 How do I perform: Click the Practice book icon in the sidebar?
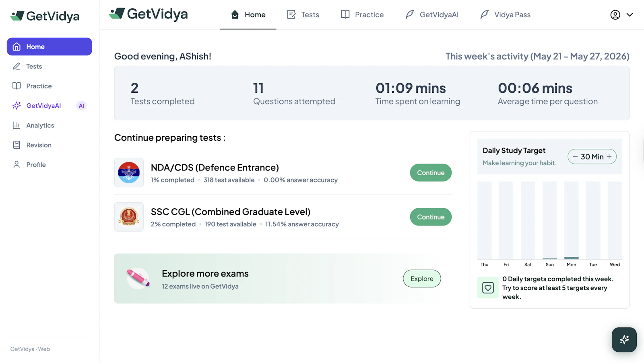tap(17, 86)
